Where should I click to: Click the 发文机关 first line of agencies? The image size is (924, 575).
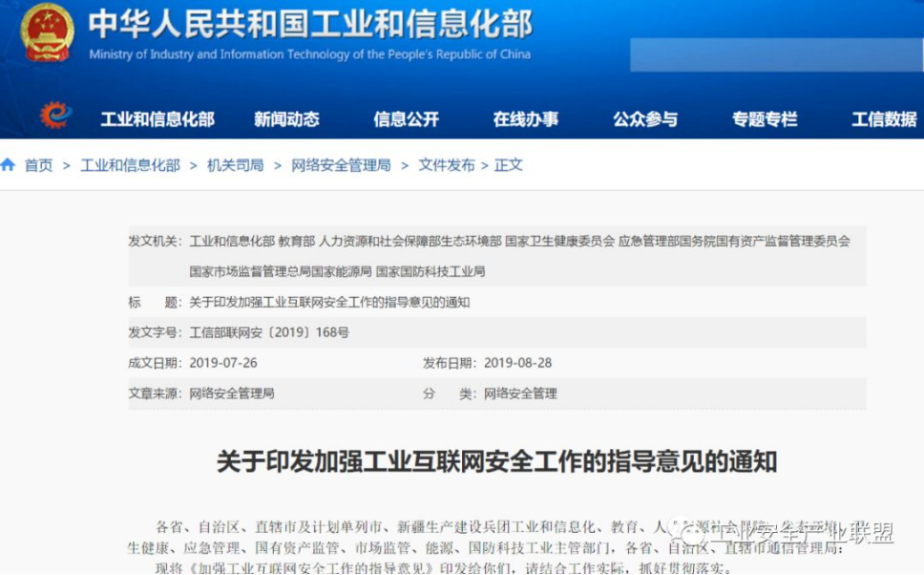(x=519, y=242)
